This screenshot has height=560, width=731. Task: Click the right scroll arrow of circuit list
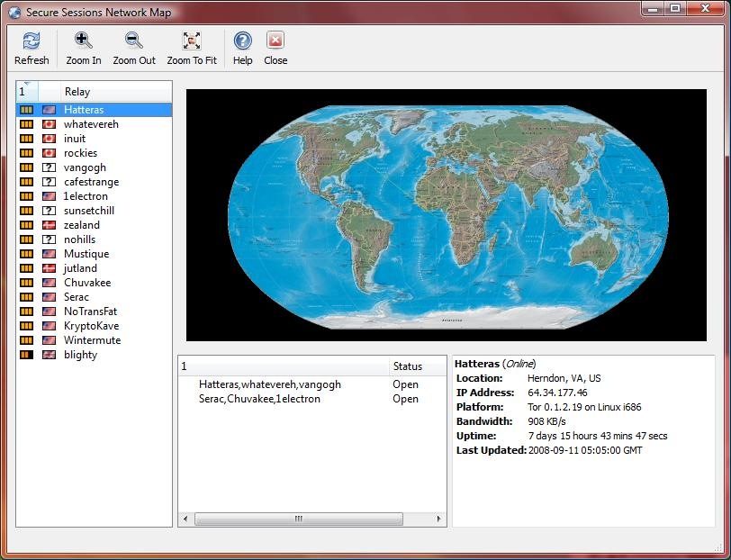(440, 519)
